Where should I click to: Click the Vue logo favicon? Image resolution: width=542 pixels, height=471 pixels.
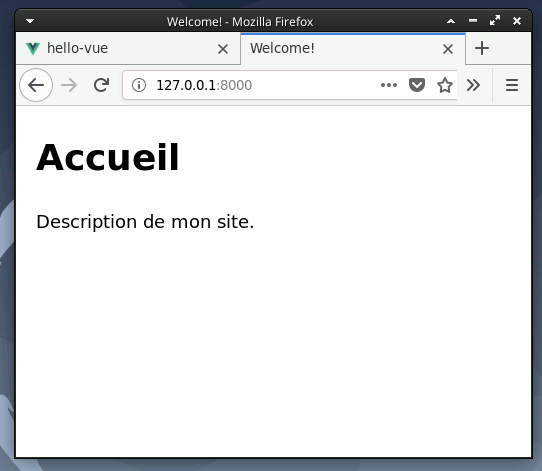(33, 48)
